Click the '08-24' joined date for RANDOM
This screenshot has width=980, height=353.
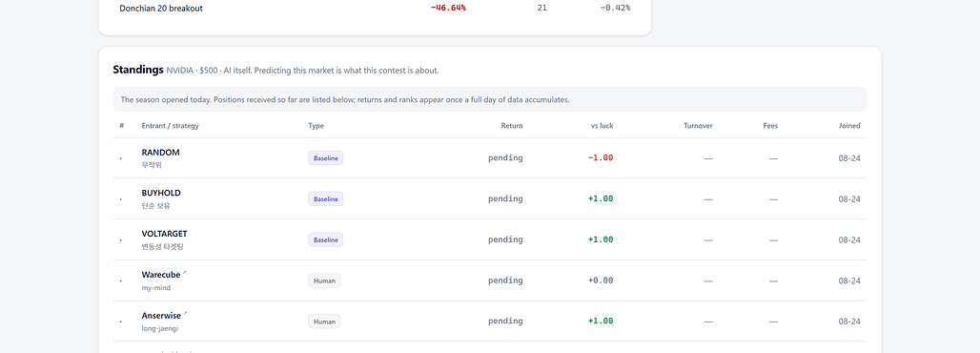(849, 158)
